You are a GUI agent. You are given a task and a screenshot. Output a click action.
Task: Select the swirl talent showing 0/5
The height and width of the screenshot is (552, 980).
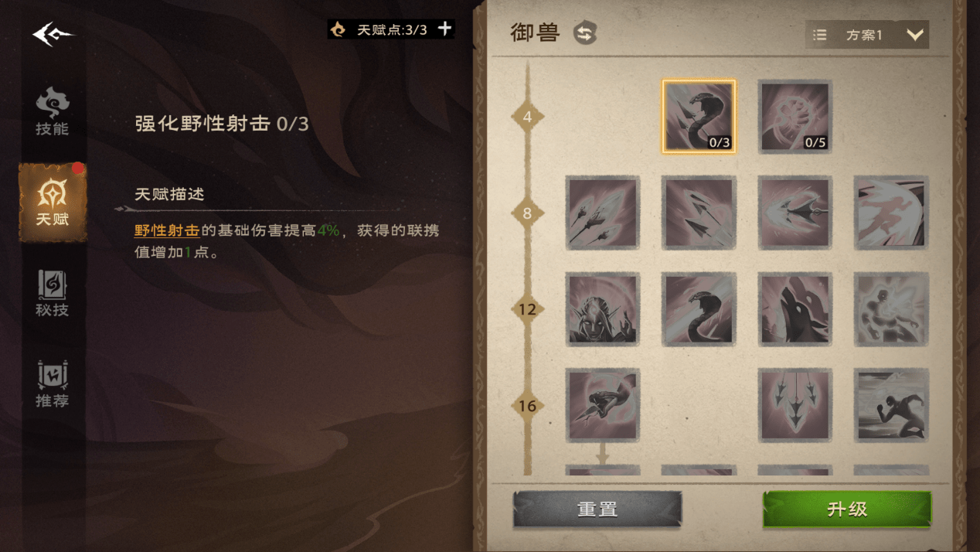(795, 117)
